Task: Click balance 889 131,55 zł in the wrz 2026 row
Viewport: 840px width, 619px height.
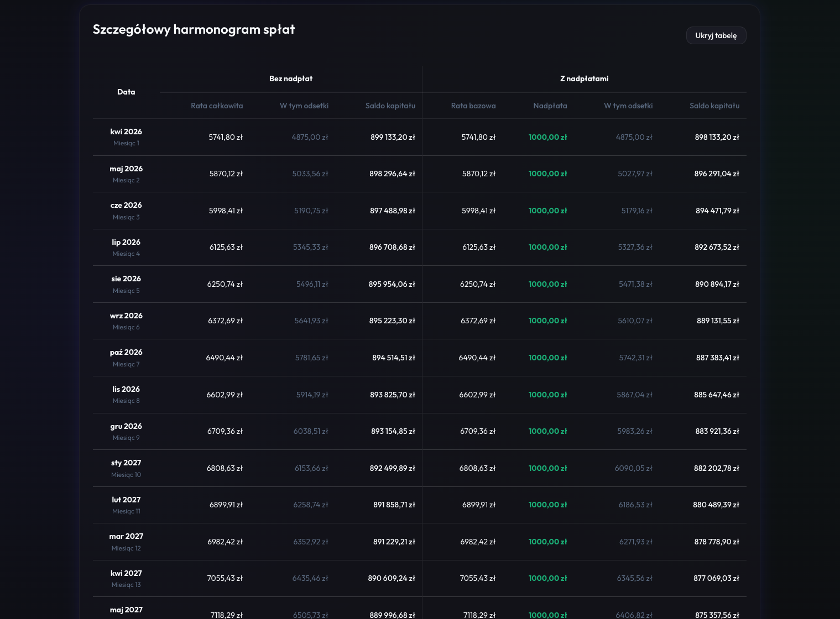Action: [717, 321]
